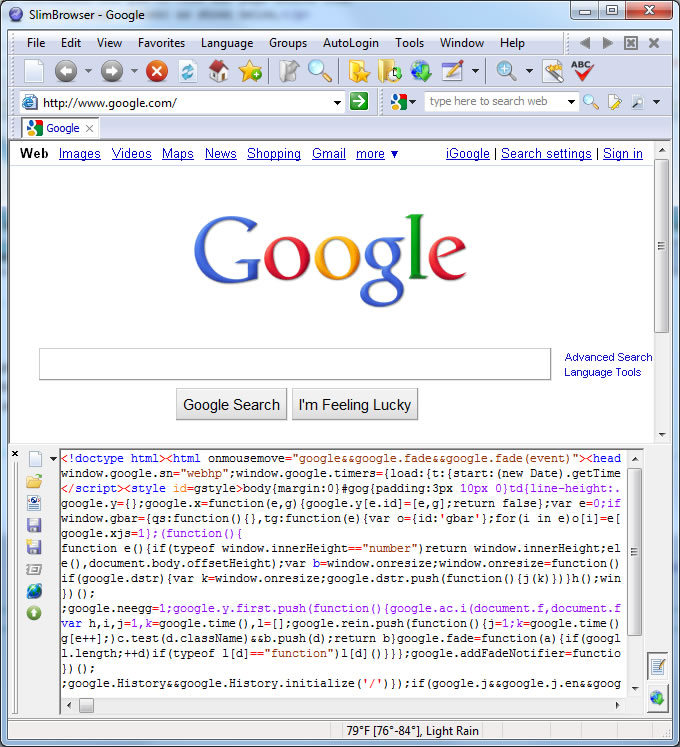Open the Favorites menu
The image size is (680, 747).
162,43
